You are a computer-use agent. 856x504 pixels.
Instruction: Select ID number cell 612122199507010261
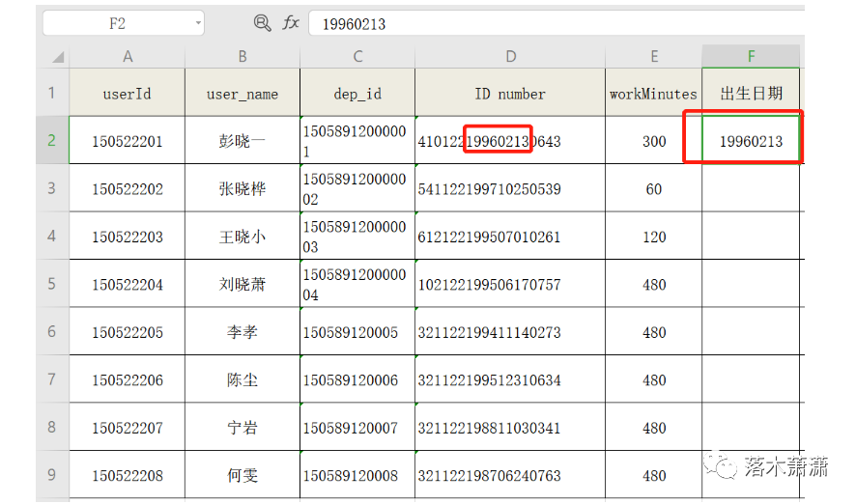(510, 236)
